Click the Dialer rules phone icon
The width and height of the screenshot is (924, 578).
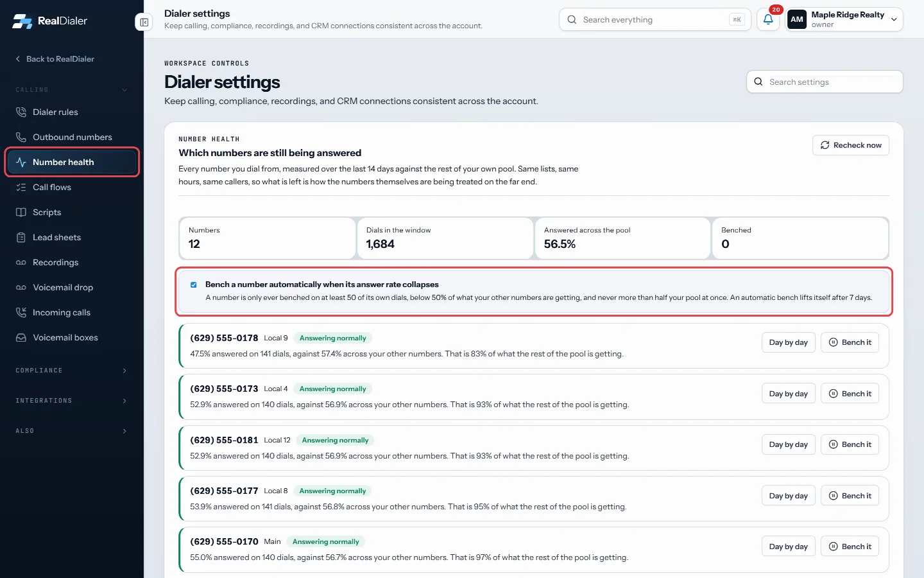click(21, 112)
